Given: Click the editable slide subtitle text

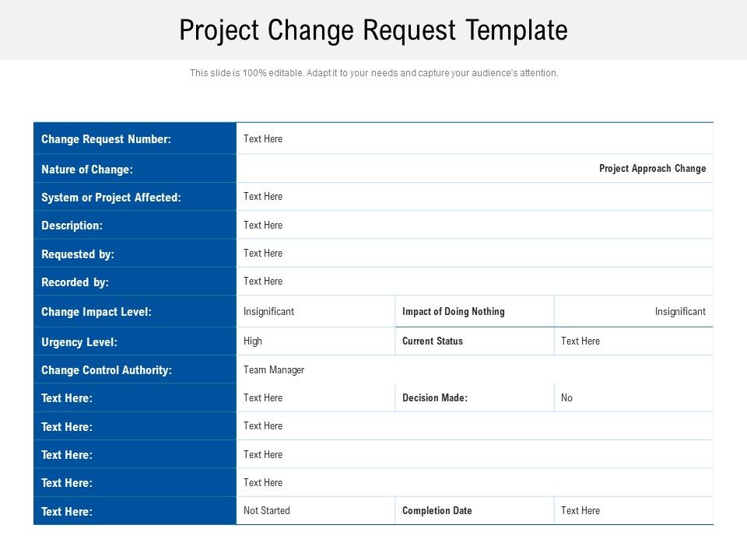Looking at the screenshot, I should point(373,73).
